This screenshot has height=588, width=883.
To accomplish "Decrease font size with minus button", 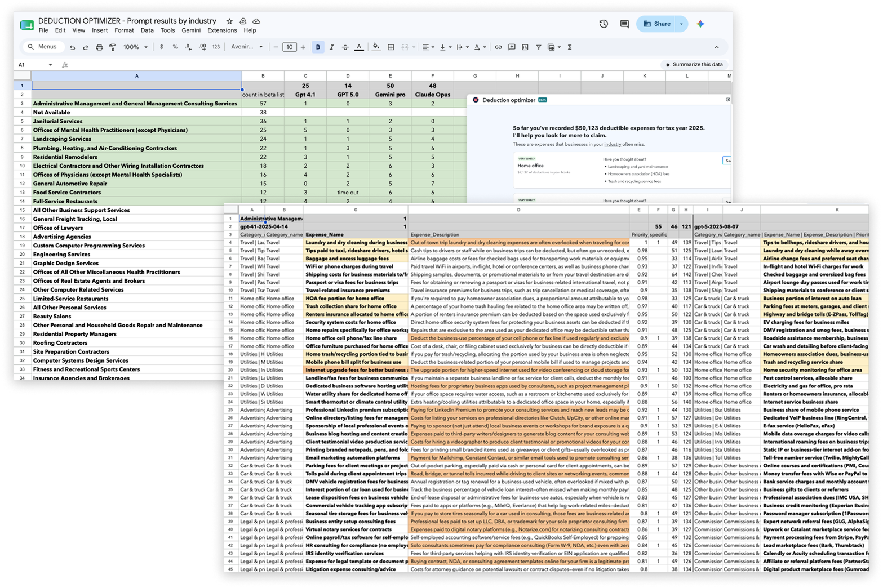I will coord(276,47).
